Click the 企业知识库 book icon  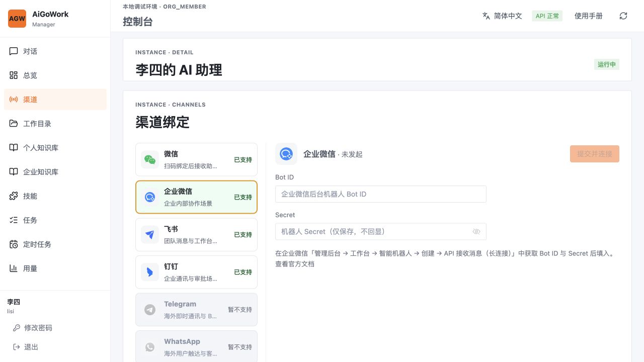(14, 172)
